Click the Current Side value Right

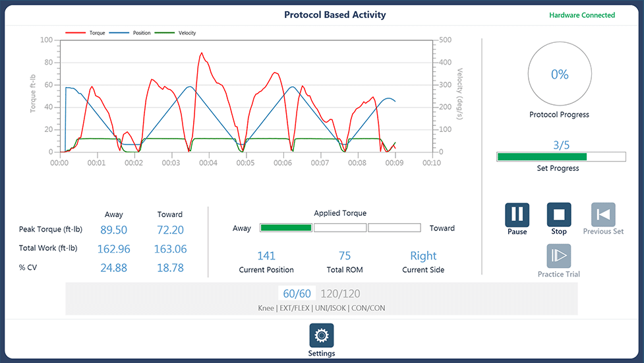point(423,256)
